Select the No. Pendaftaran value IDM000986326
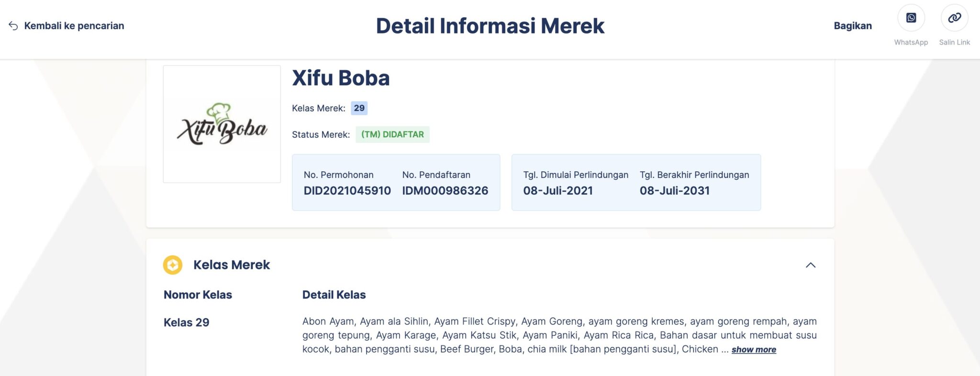980x376 pixels. click(445, 190)
